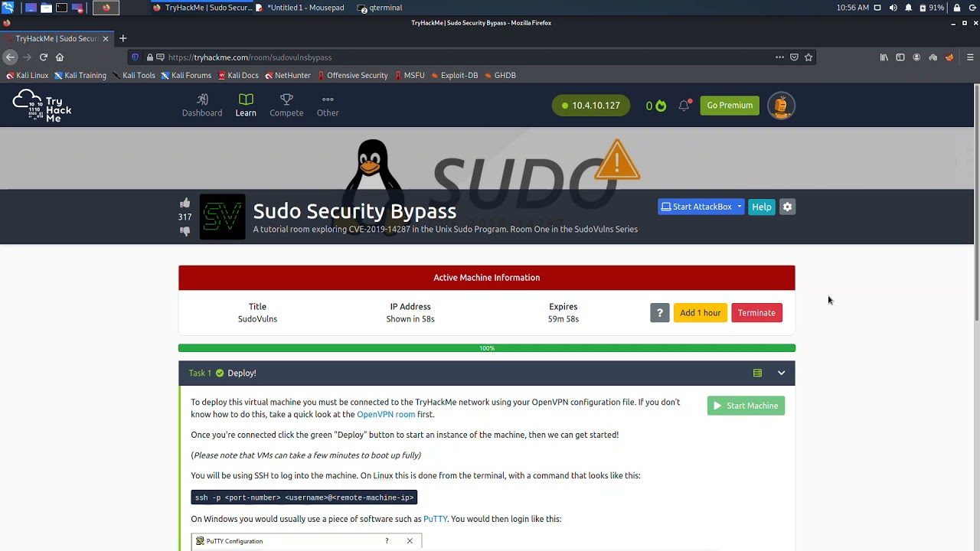Image resolution: width=980 pixels, height=551 pixels.
Task: Expand the Start AttackBox dropdown arrow
Action: (739, 207)
